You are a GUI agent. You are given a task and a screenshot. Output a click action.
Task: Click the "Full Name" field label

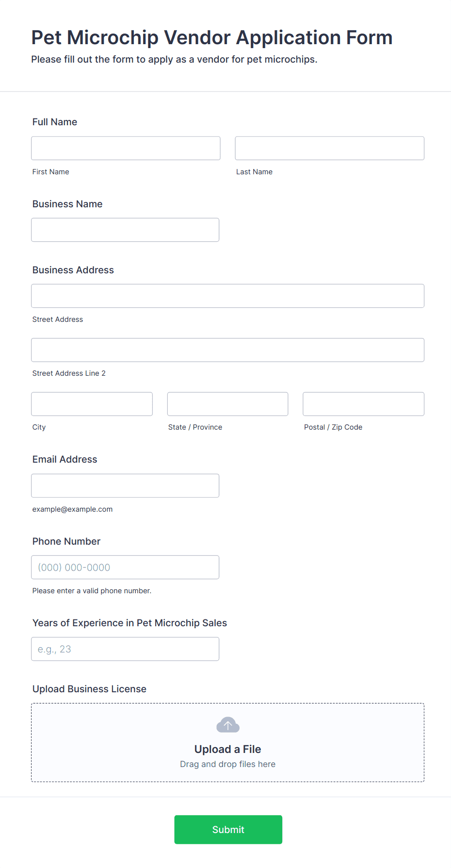pyautogui.click(x=55, y=122)
